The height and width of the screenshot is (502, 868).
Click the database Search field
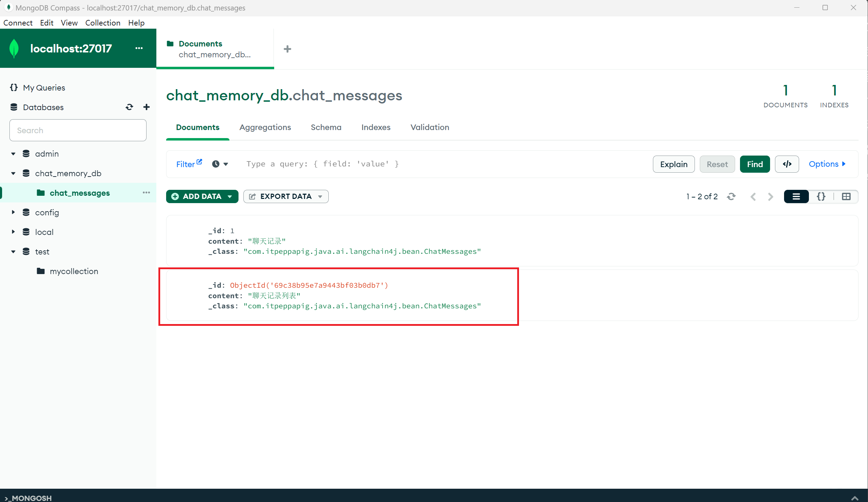(78, 130)
